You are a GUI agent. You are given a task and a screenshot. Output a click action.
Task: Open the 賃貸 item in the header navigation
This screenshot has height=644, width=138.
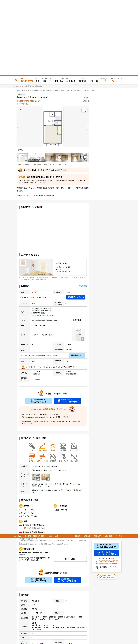coord(37,81)
